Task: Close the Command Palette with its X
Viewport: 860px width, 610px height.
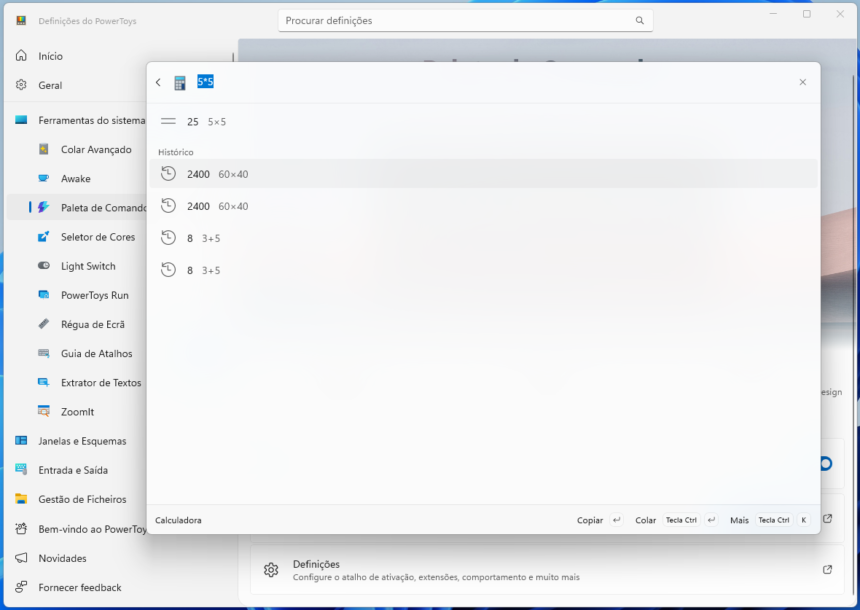Action: click(x=802, y=82)
